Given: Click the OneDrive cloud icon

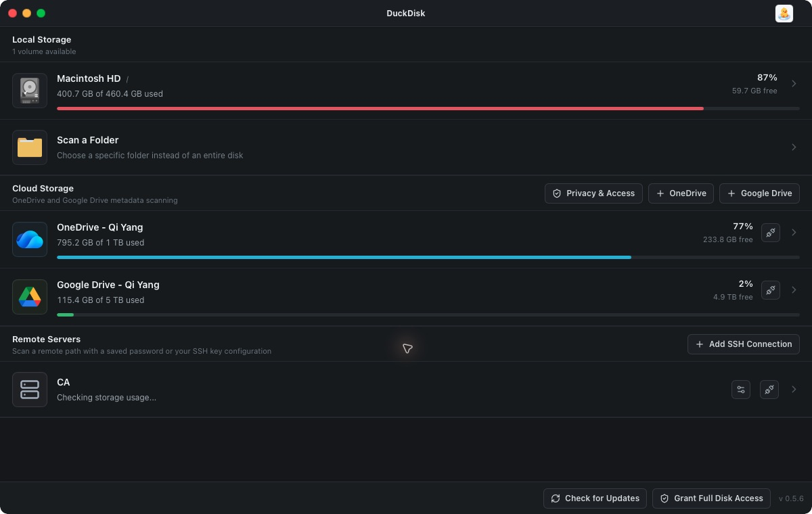Looking at the screenshot, I should [x=30, y=239].
